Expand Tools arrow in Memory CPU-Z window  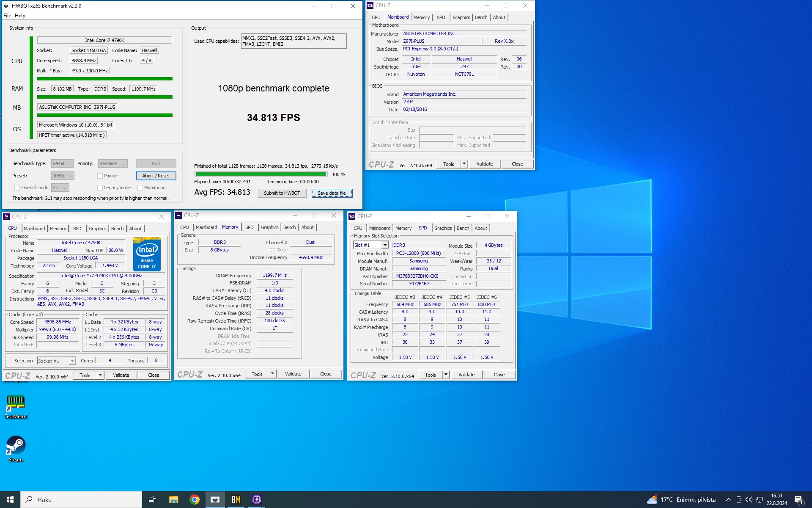[272, 374]
